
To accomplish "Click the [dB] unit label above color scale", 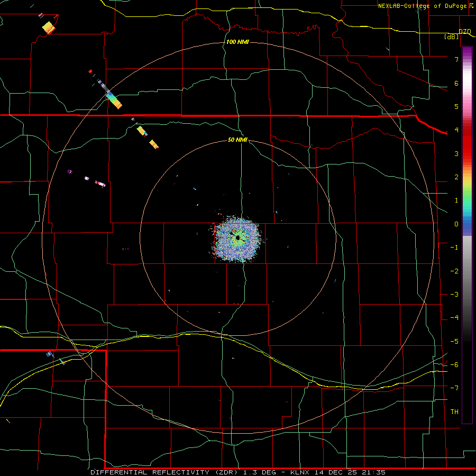I will (451, 36).
